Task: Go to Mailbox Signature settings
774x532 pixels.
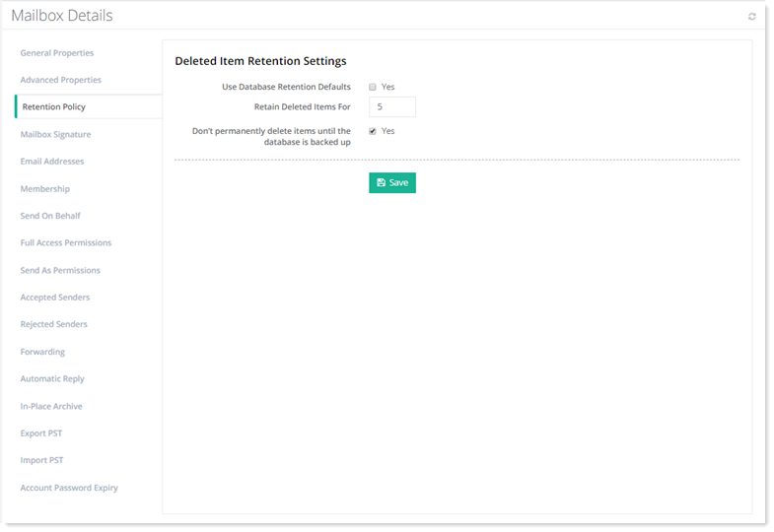Action: (x=55, y=134)
